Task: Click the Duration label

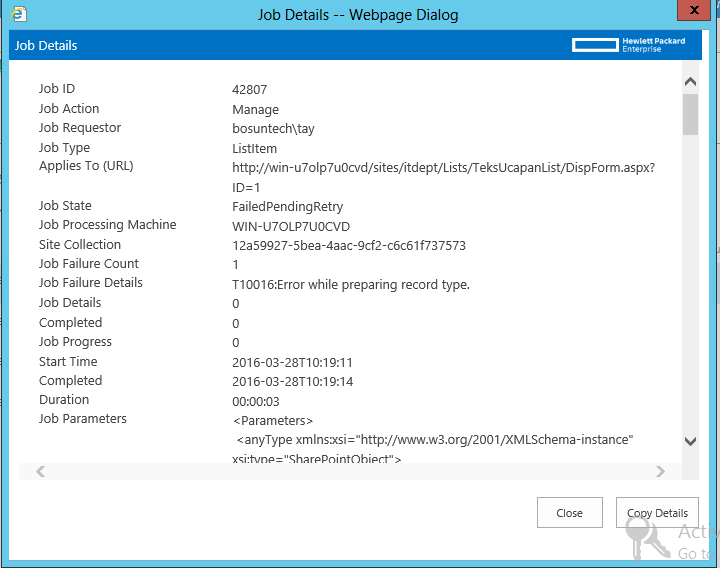Action: (x=64, y=400)
